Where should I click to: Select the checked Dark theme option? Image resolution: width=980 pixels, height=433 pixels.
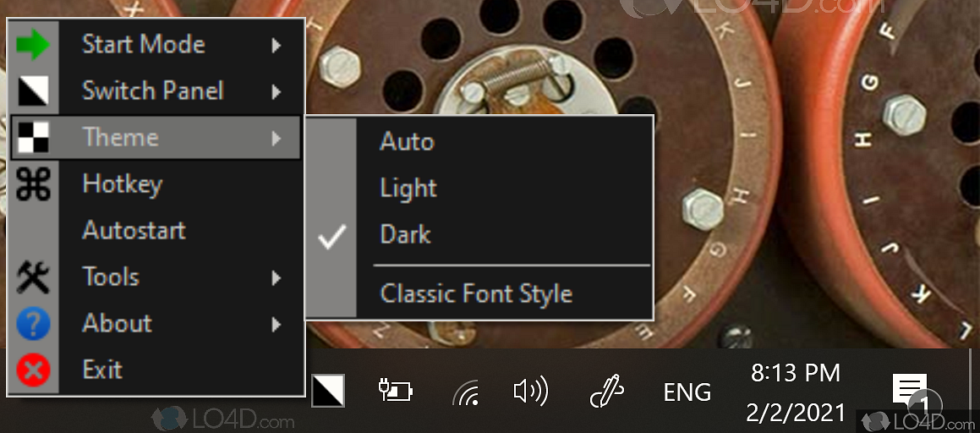tap(406, 234)
